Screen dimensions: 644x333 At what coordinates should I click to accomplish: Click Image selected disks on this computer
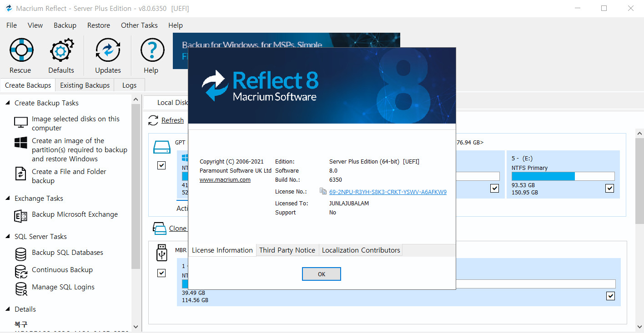75,124
